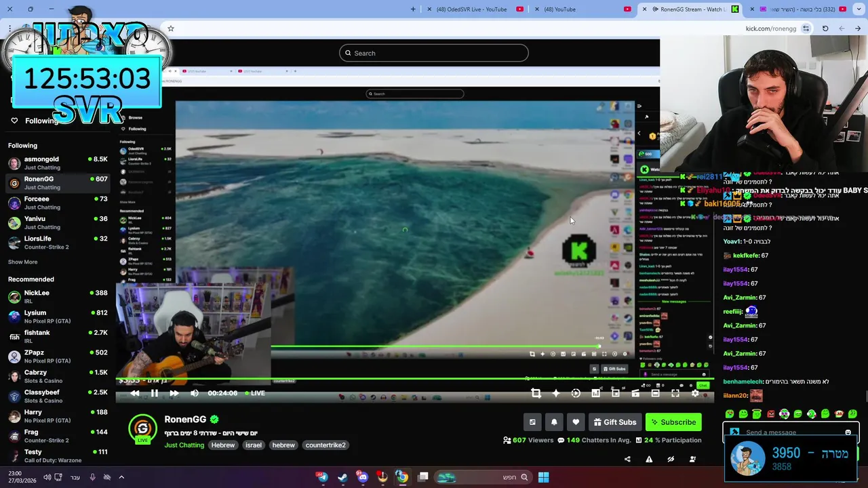The height and width of the screenshot is (488, 868).
Task: Select the Hebrew tag chip
Action: (223, 445)
